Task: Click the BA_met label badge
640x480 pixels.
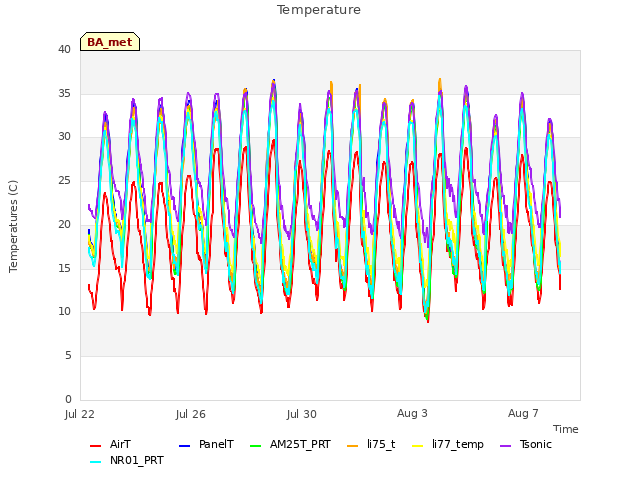Action: (x=110, y=42)
